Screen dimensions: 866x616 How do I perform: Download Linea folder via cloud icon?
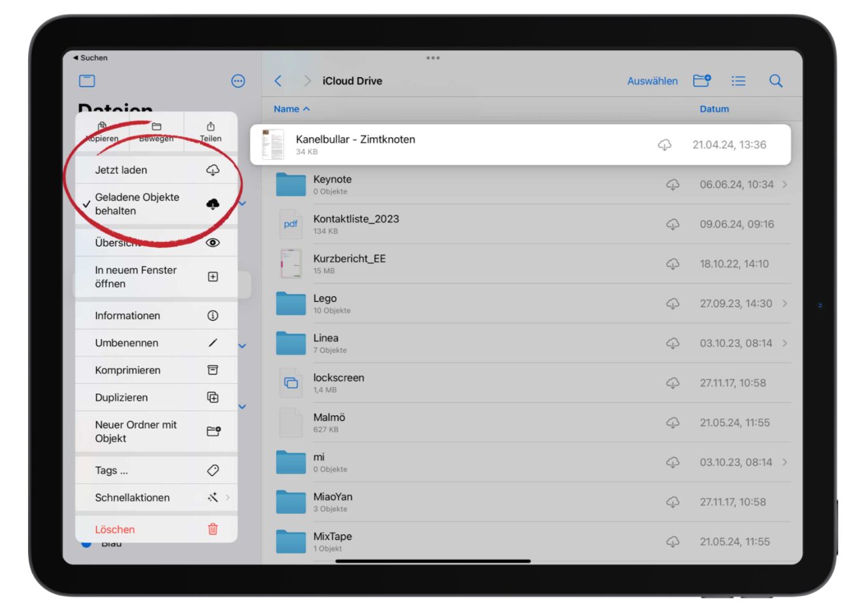pos(673,343)
